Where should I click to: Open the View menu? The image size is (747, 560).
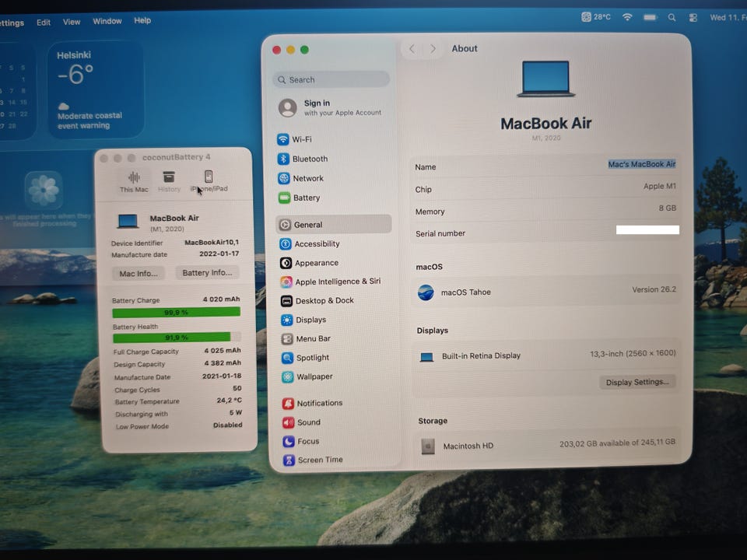(x=72, y=22)
